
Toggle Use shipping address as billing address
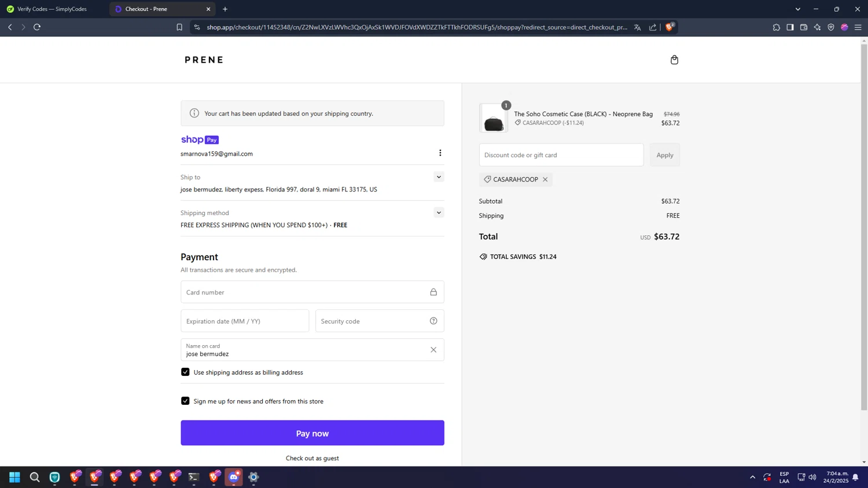[185, 372]
